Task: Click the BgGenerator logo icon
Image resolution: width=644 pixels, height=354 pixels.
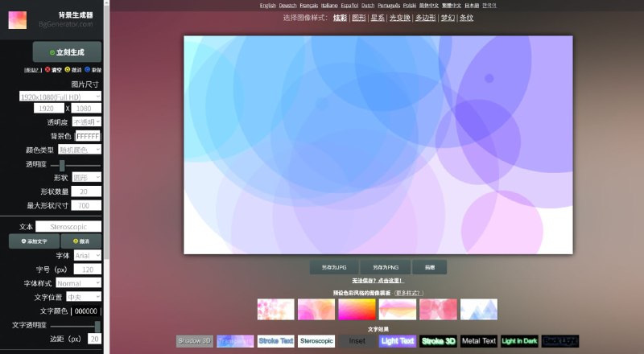Action: click(x=18, y=20)
